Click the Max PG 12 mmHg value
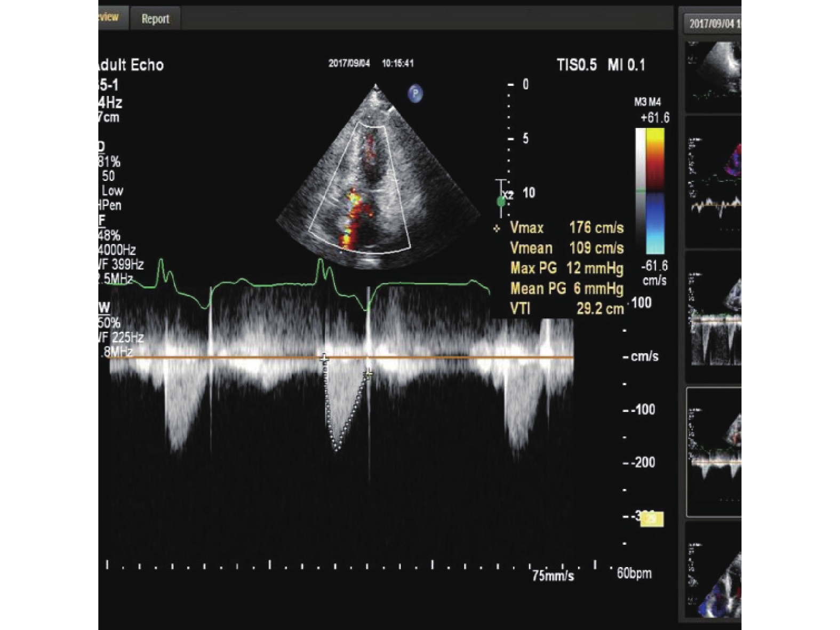The height and width of the screenshot is (630, 840). pos(566,268)
